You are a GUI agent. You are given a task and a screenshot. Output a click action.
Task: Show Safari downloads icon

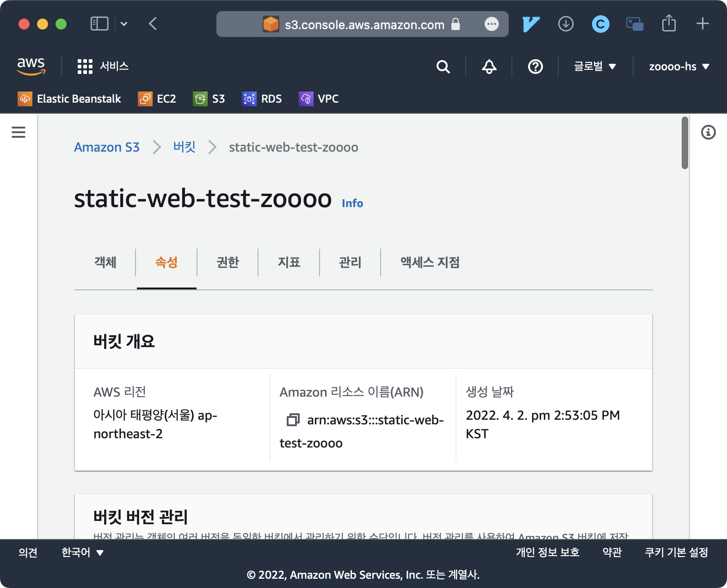(x=566, y=24)
